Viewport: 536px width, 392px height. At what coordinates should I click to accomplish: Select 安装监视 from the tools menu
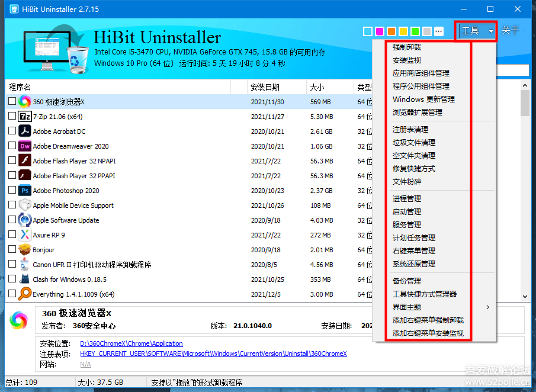click(x=407, y=60)
